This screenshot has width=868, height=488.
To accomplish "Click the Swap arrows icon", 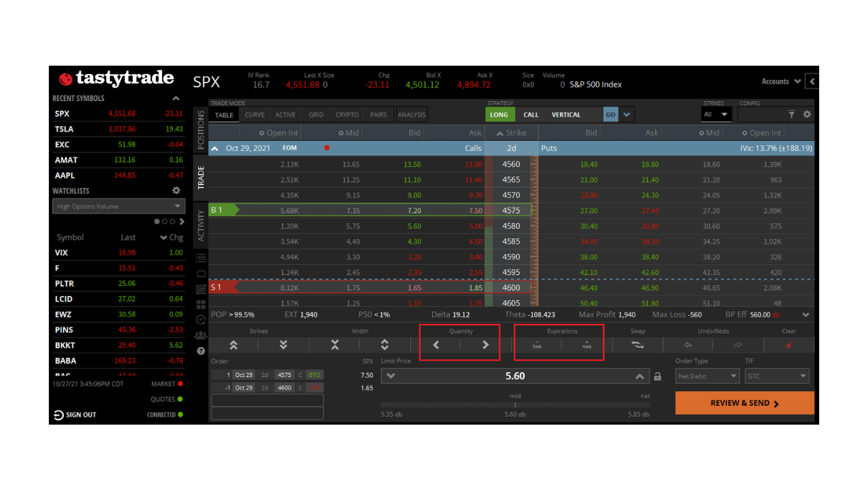I will click(638, 345).
